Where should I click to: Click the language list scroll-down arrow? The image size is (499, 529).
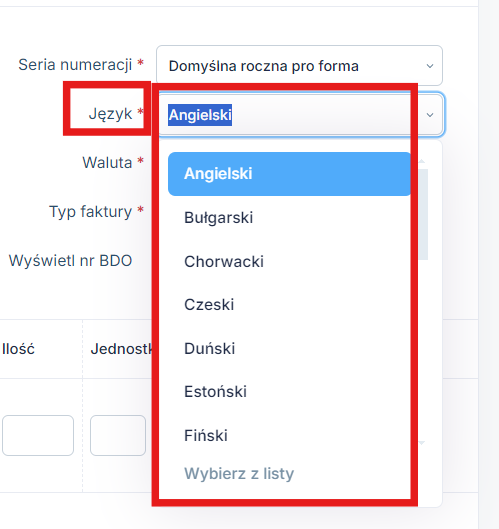(421, 443)
